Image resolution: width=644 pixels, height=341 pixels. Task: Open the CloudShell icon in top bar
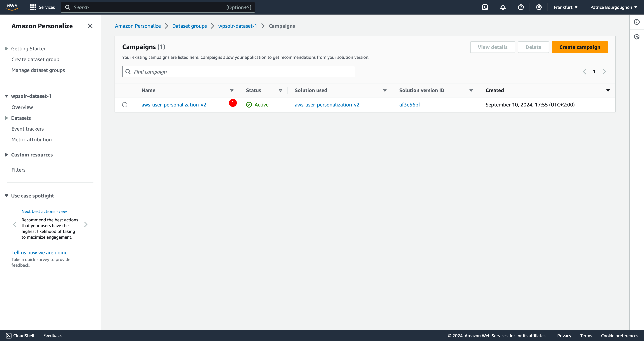point(485,7)
